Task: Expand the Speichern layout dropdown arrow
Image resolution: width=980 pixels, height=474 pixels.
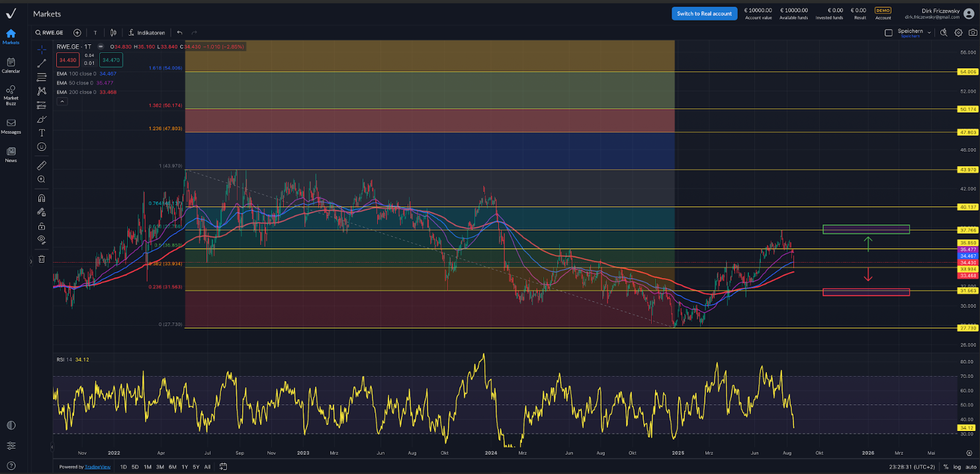Action: (929, 32)
